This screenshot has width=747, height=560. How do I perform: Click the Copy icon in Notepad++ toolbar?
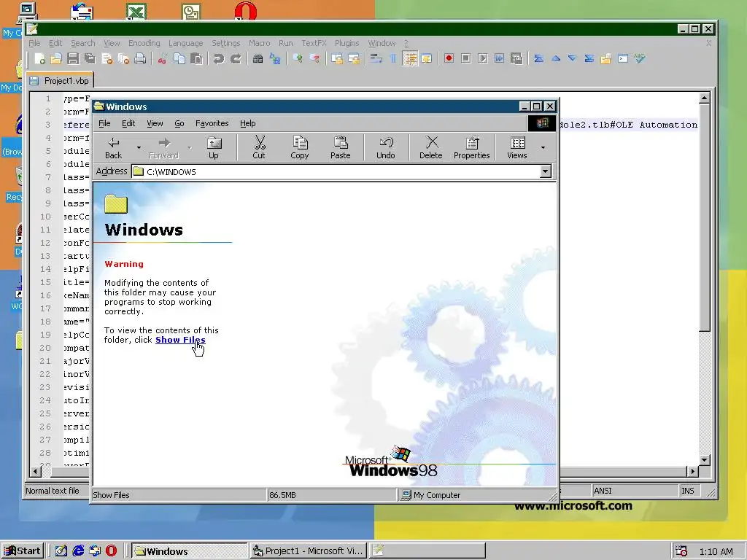(x=179, y=59)
